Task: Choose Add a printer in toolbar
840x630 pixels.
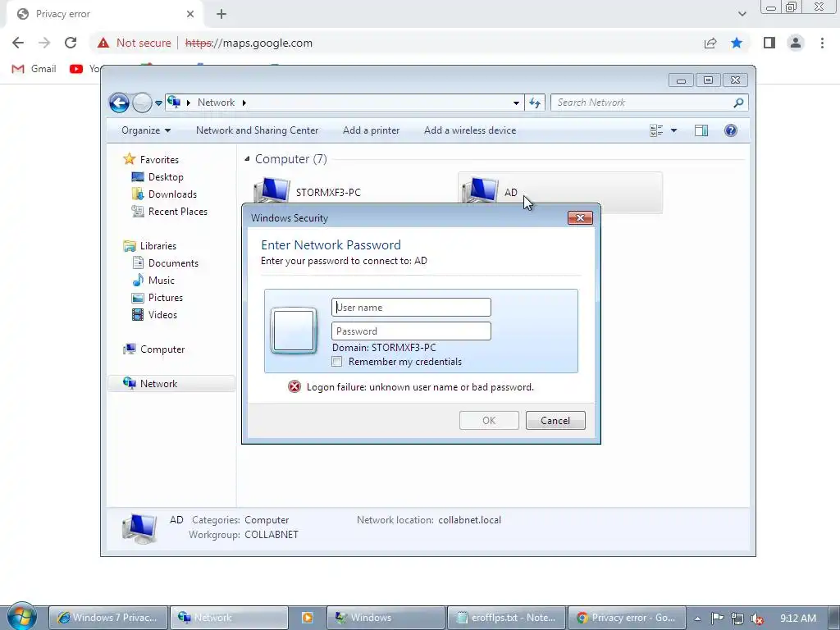Action: pyautogui.click(x=372, y=130)
